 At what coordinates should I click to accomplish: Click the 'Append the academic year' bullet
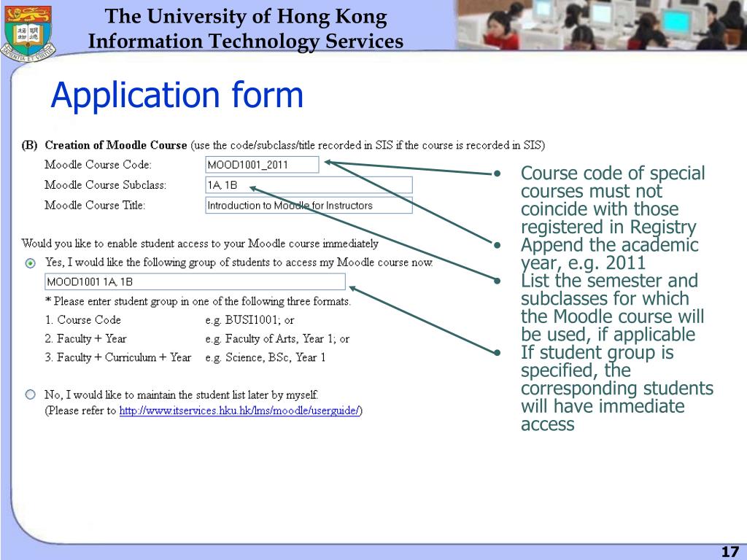tap(609, 254)
